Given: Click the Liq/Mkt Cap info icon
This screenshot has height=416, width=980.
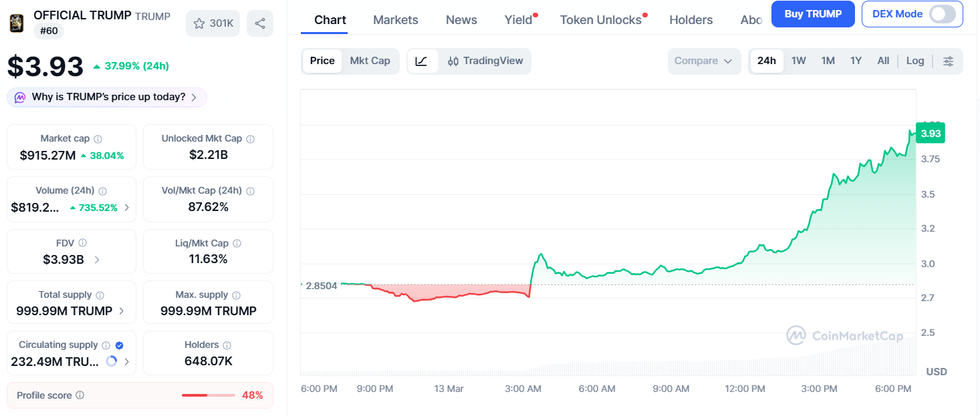Looking at the screenshot, I should point(237,244).
